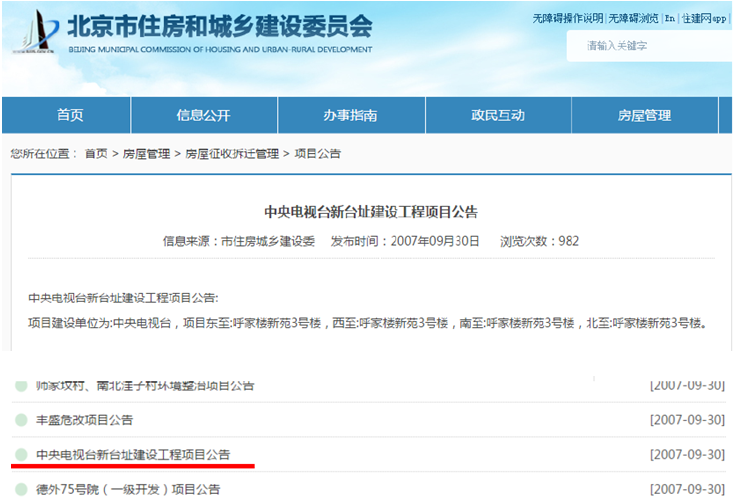This screenshot has width=735, height=503.
Task: Open the 信息公开 navigation tab
Action: 204,115
